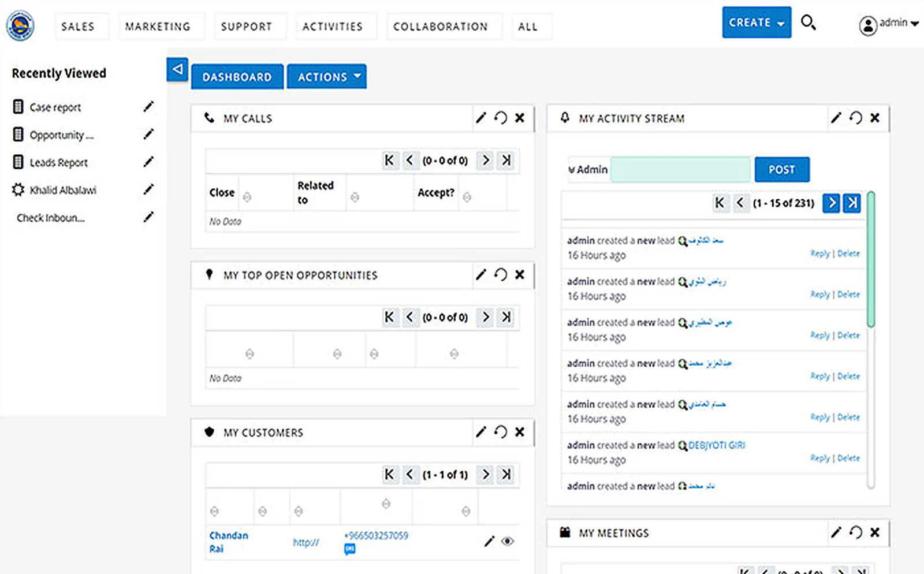Edit the My Activity Stream dashlet
The image size is (924, 574).
836,118
